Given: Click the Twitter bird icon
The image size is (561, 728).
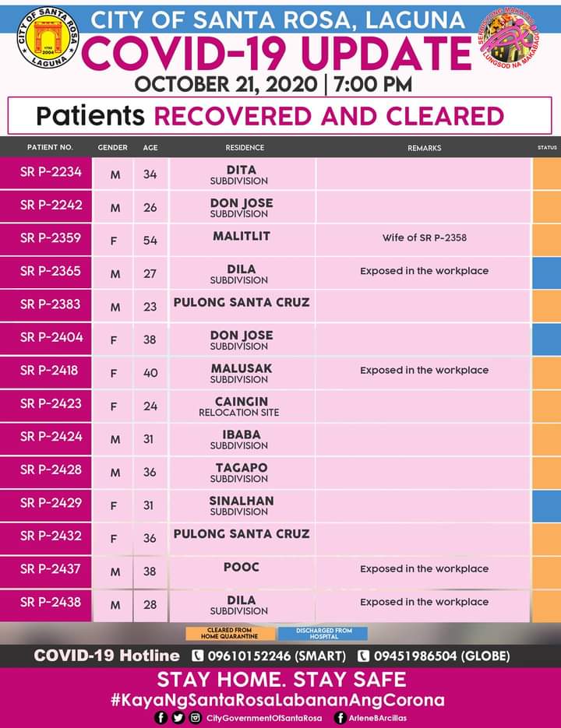Looking at the screenshot, I should click(x=178, y=717).
